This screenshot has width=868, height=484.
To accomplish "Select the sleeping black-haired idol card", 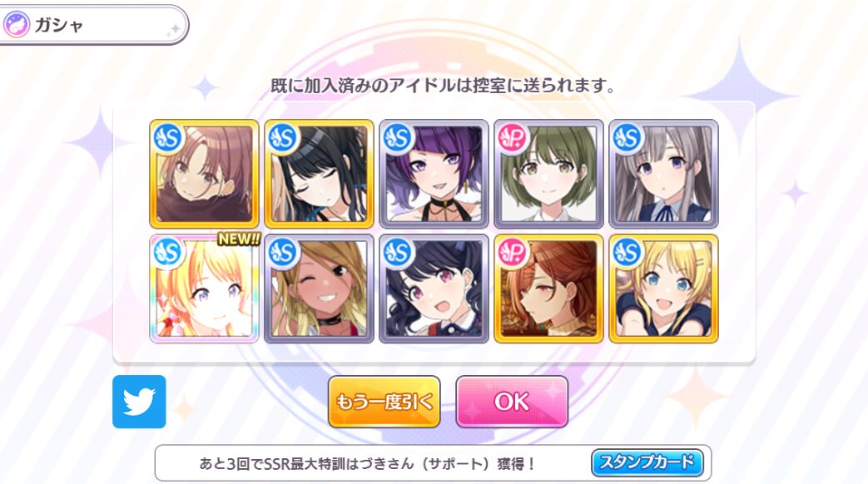I will tap(319, 174).
